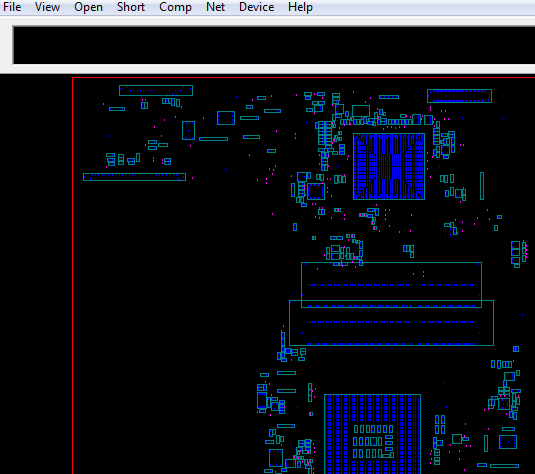Click the Open menu item
Screen dimensions: 535x474
pos(88,7)
